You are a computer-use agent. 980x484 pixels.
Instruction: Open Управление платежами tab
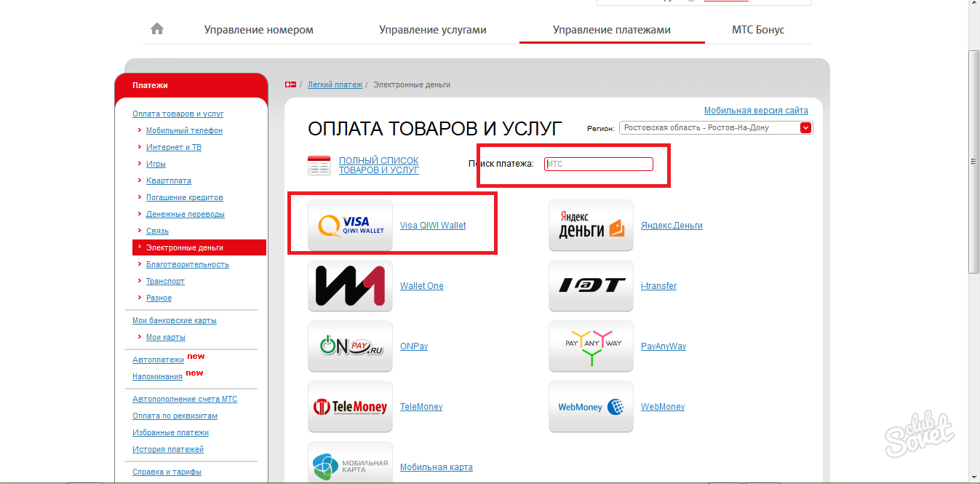click(x=612, y=30)
